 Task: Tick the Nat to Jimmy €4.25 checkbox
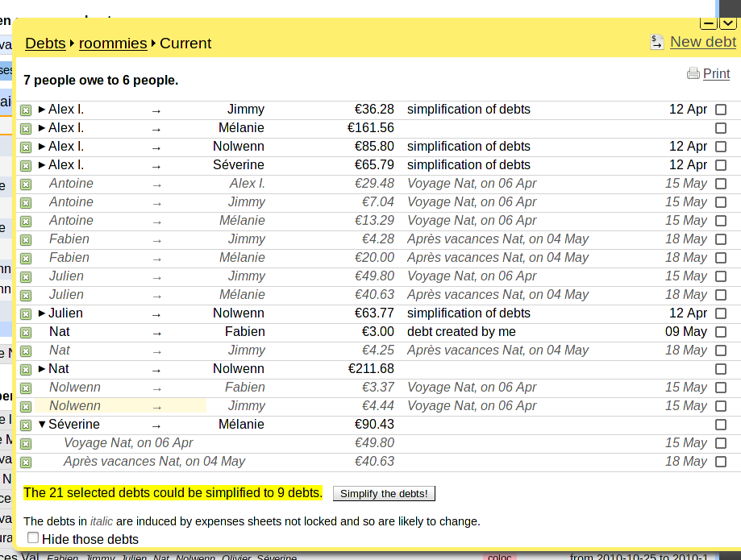(x=721, y=351)
